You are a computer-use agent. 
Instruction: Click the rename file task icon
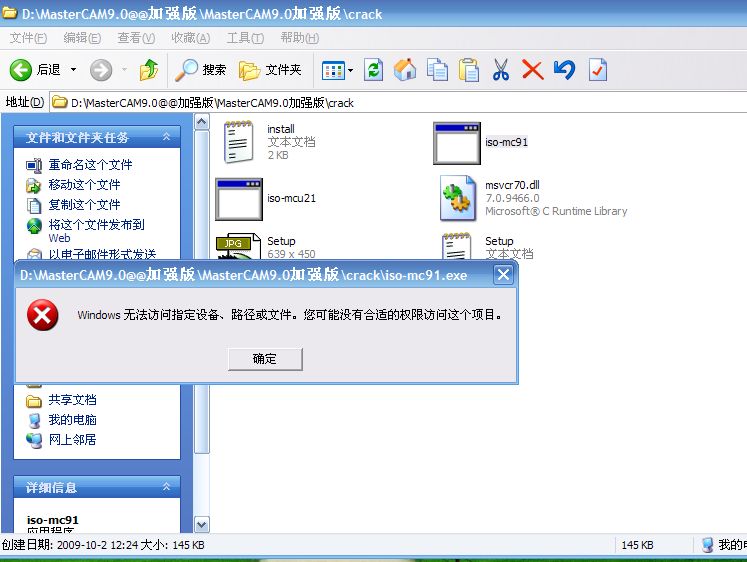(x=34, y=165)
